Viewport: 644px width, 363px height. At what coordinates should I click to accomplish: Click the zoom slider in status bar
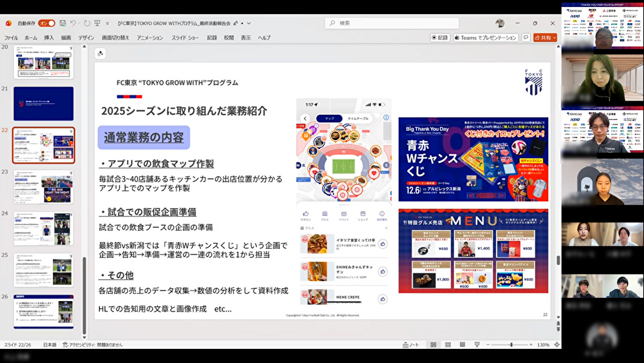(511, 345)
